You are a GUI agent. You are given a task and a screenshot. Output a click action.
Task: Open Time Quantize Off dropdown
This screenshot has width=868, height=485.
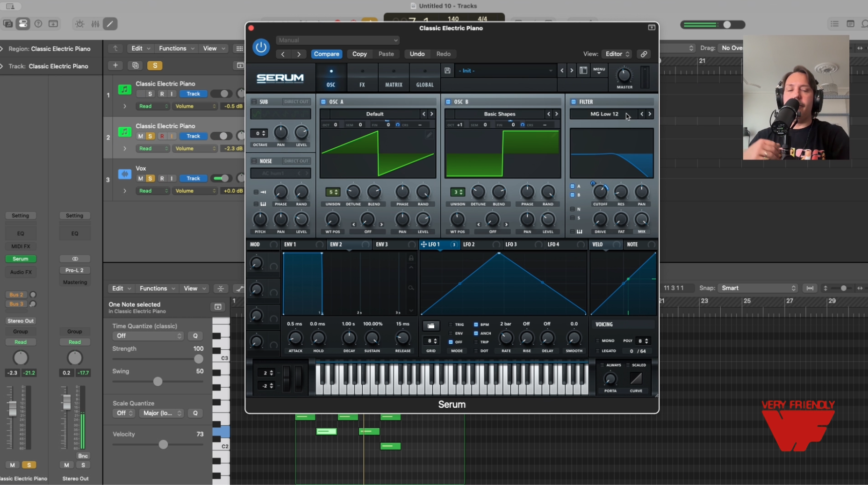pyautogui.click(x=148, y=336)
